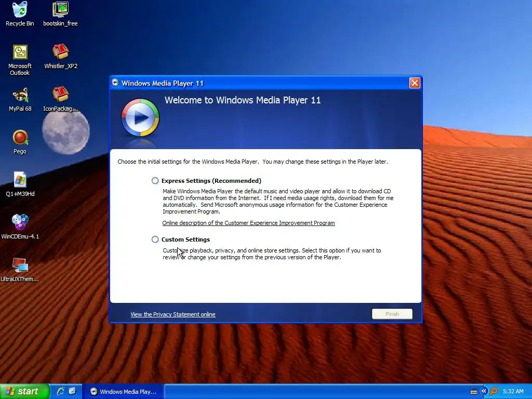Select the Whistler_XP2 desktop icon
This screenshot has width=532, height=399.
[61, 57]
